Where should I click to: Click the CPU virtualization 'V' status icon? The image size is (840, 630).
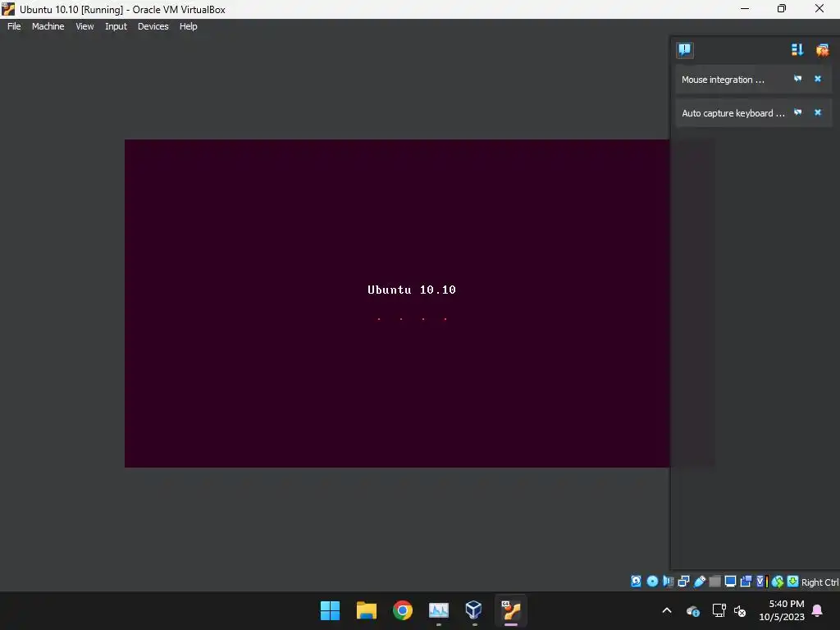click(x=762, y=582)
